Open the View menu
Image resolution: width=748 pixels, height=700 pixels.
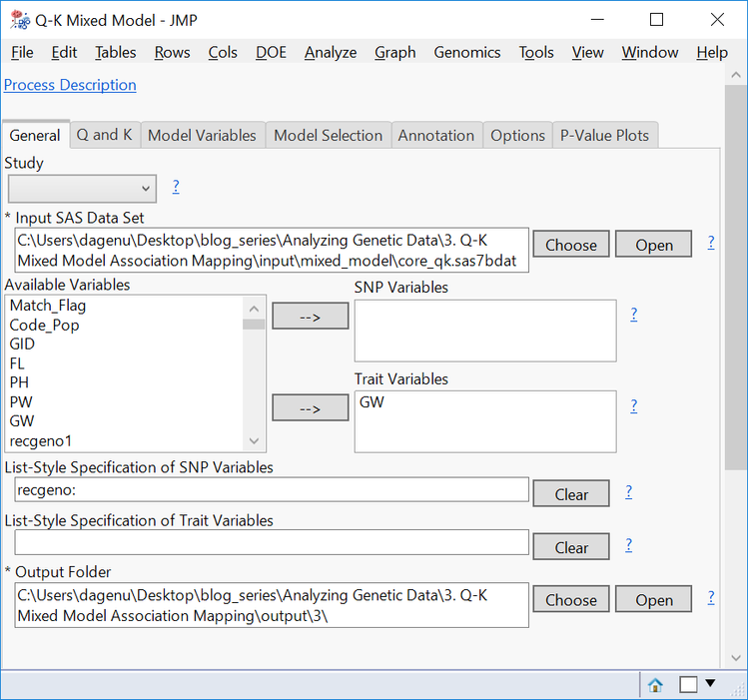click(x=587, y=52)
